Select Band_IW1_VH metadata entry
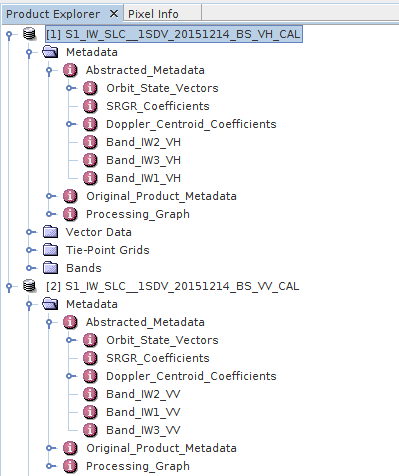Screen dimensions: 399x476 (x=143, y=178)
